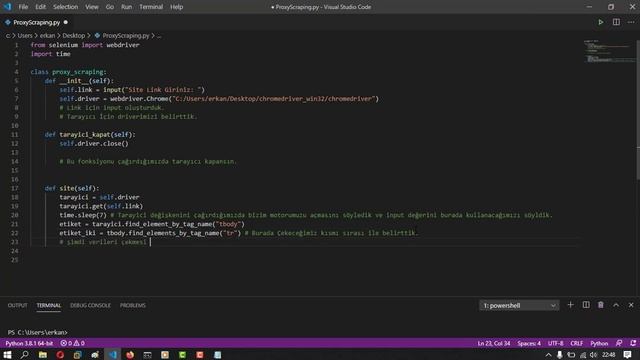Click the editor minimap code preview
Viewport: 640px width, 360px height.
tap(608, 51)
